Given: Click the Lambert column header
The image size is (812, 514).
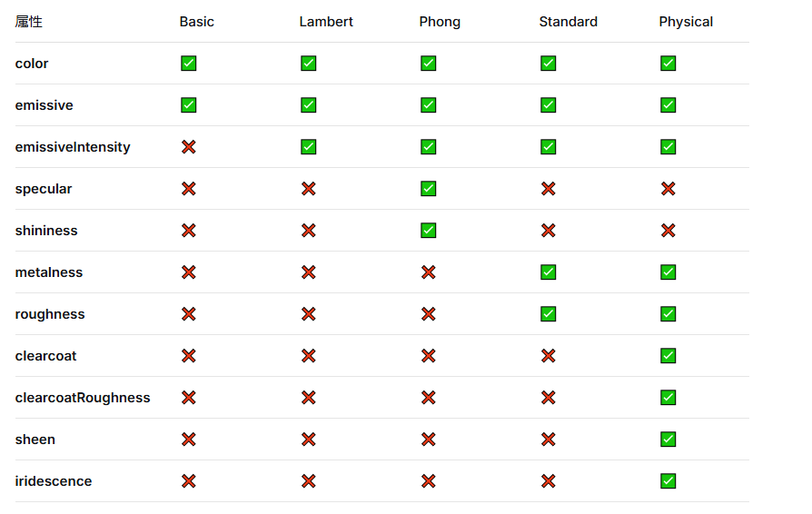Looking at the screenshot, I should coord(326,22).
